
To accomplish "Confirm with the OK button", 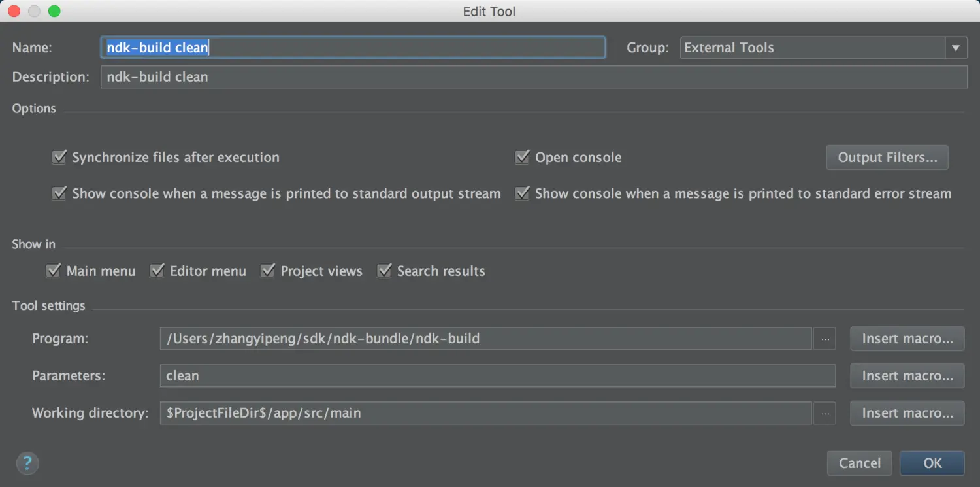I will [x=932, y=463].
